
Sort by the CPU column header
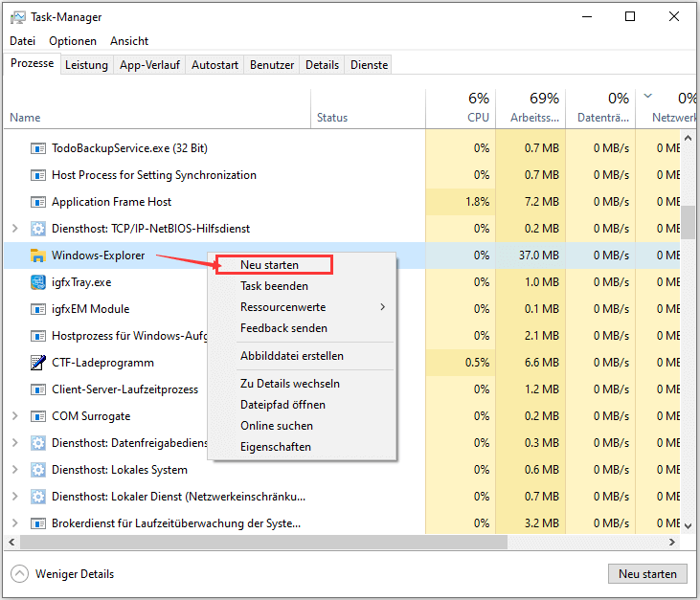coord(461,109)
